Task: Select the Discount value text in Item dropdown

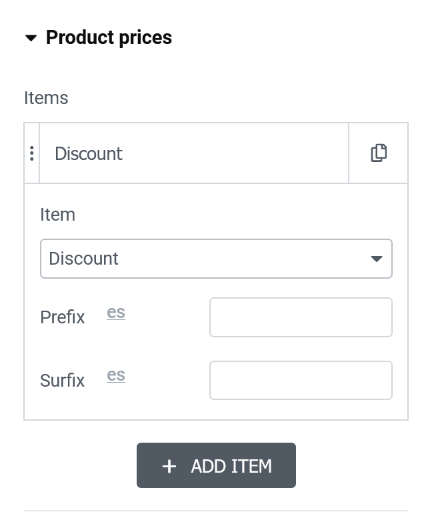Action: tap(83, 259)
